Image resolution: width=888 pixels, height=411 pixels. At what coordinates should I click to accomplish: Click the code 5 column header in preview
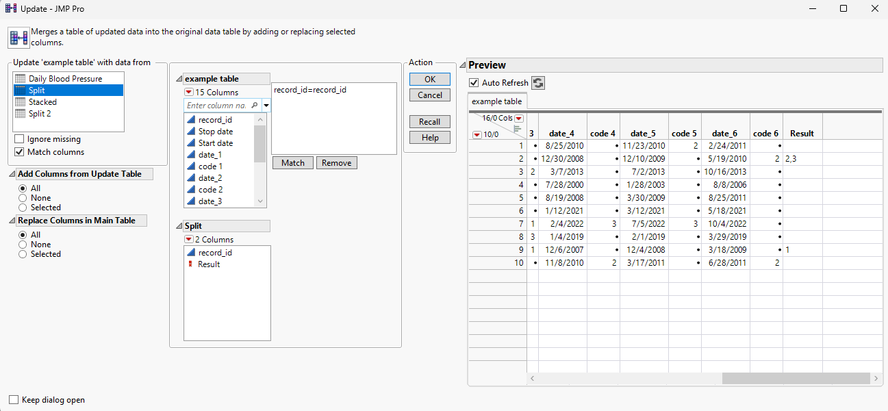[x=685, y=134]
